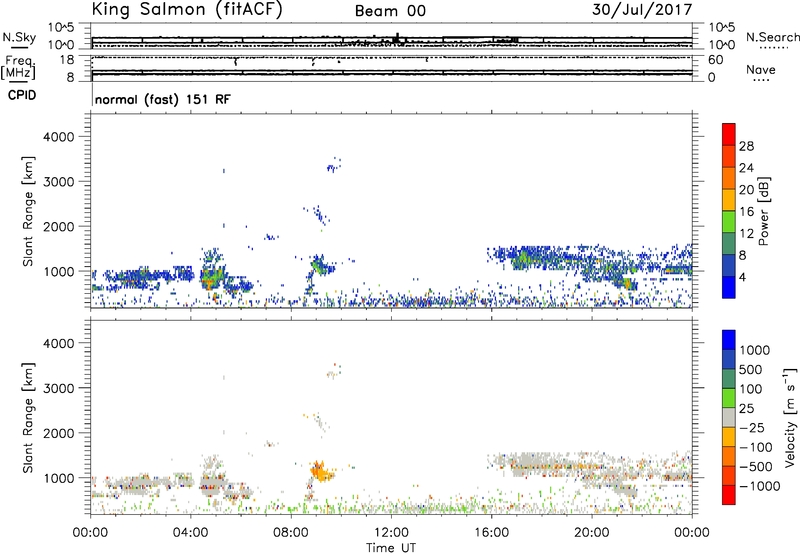Click the "Freq. [MHz]" axis label
800x554 pixels.
(x=19, y=68)
